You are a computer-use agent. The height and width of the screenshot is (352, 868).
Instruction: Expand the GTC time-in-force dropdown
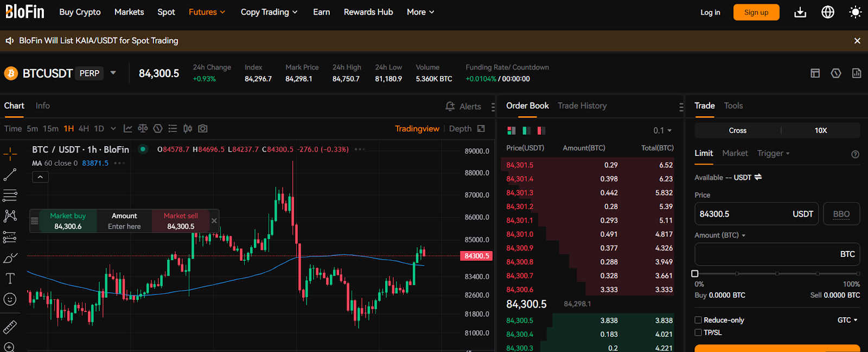(847, 320)
